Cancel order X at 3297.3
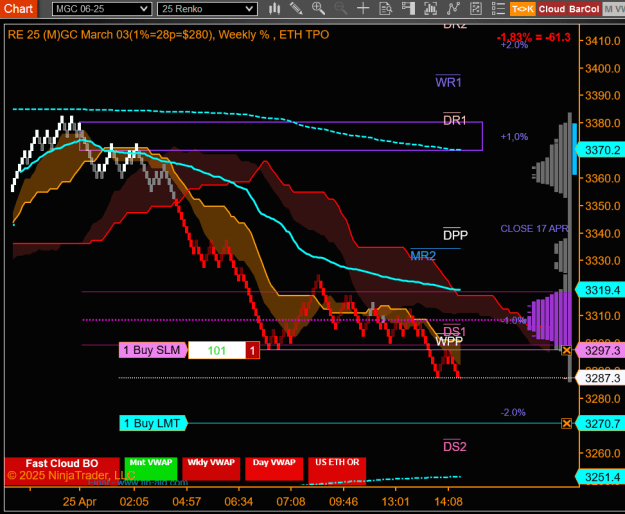625x514 pixels. pos(566,351)
